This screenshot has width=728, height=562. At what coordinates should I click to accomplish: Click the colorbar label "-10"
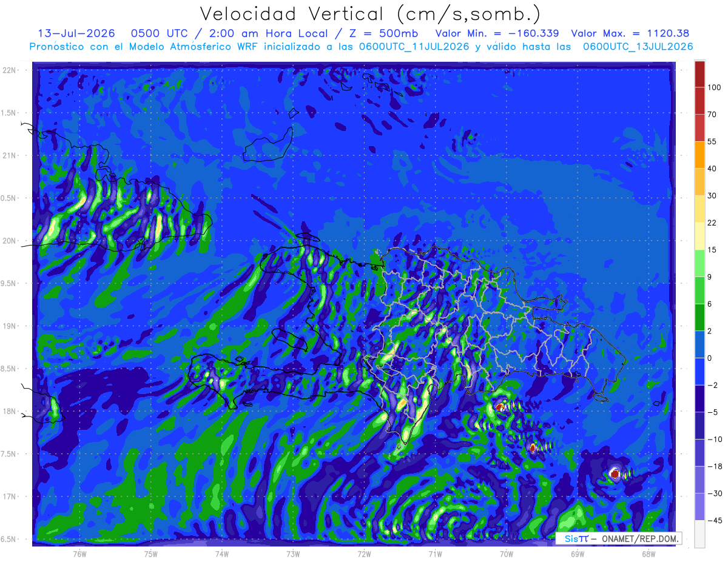(x=714, y=439)
